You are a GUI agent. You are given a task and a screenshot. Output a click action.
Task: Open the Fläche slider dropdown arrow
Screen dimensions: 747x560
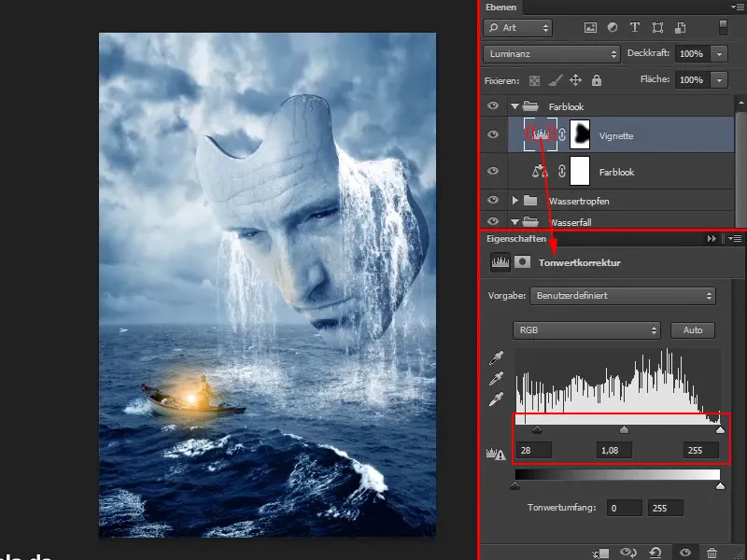tap(719, 79)
